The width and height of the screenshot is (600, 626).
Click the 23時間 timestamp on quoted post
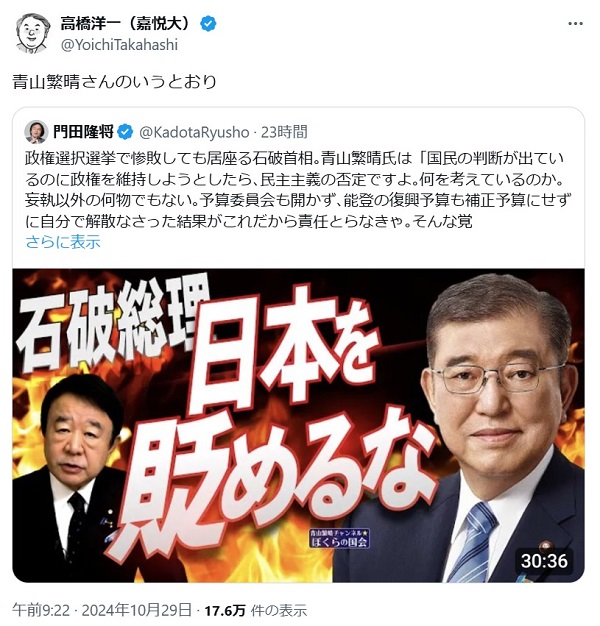pos(284,132)
